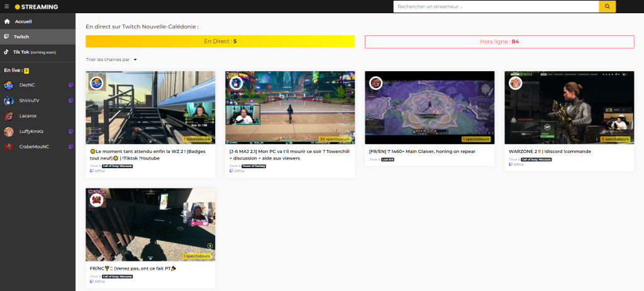Click the search magnifier button
This screenshot has width=644, height=291.
click(x=607, y=6)
